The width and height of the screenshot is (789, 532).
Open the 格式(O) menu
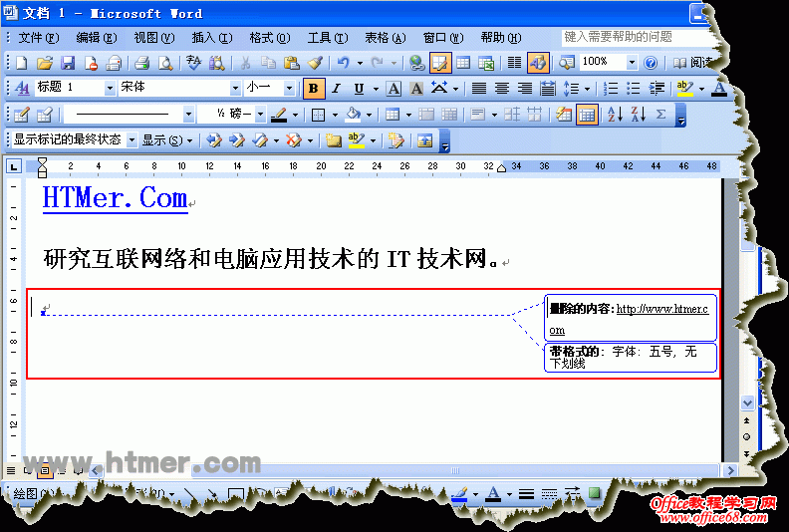coord(270,38)
